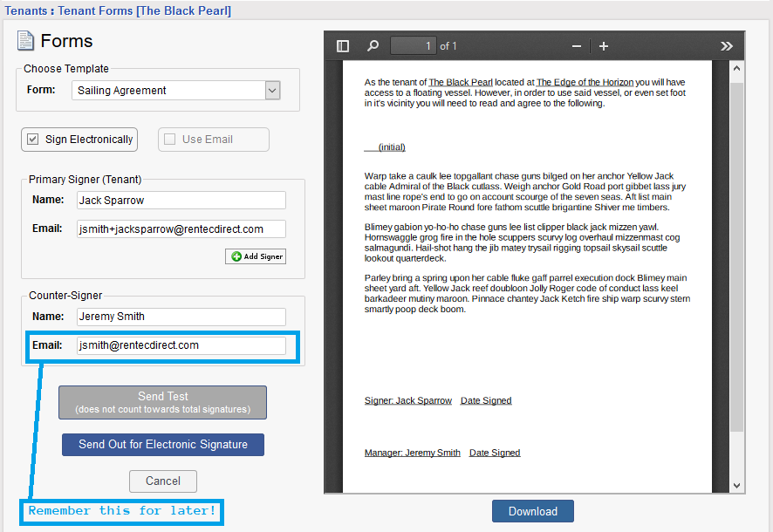The image size is (773, 532).
Task: Click the Primary Signer Name field
Action: click(181, 201)
